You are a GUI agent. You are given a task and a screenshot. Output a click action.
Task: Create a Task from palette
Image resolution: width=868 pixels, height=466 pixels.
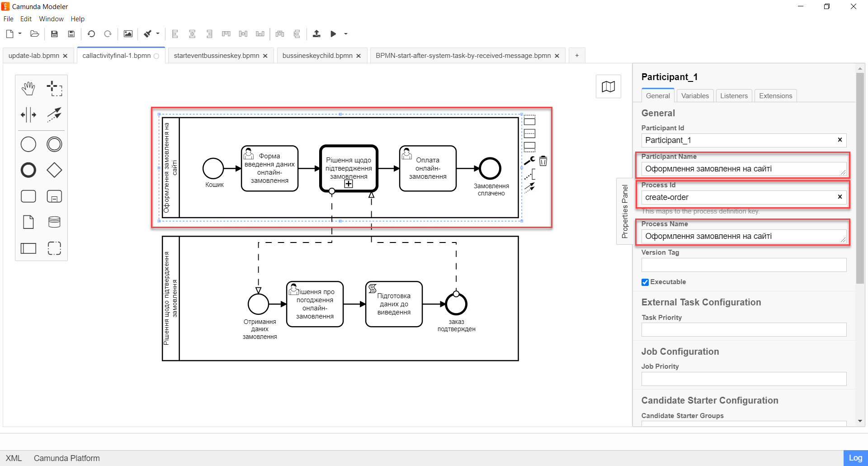(x=28, y=196)
